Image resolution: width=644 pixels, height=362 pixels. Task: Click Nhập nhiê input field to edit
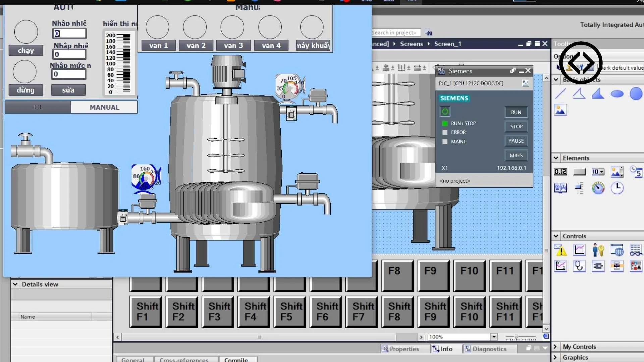(68, 34)
